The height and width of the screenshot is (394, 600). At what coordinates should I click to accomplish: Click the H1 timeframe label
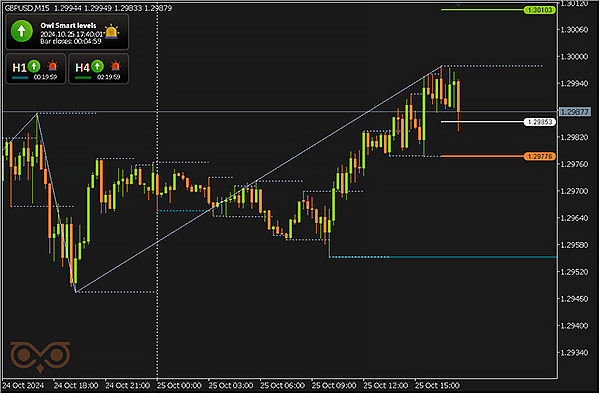click(x=19, y=68)
